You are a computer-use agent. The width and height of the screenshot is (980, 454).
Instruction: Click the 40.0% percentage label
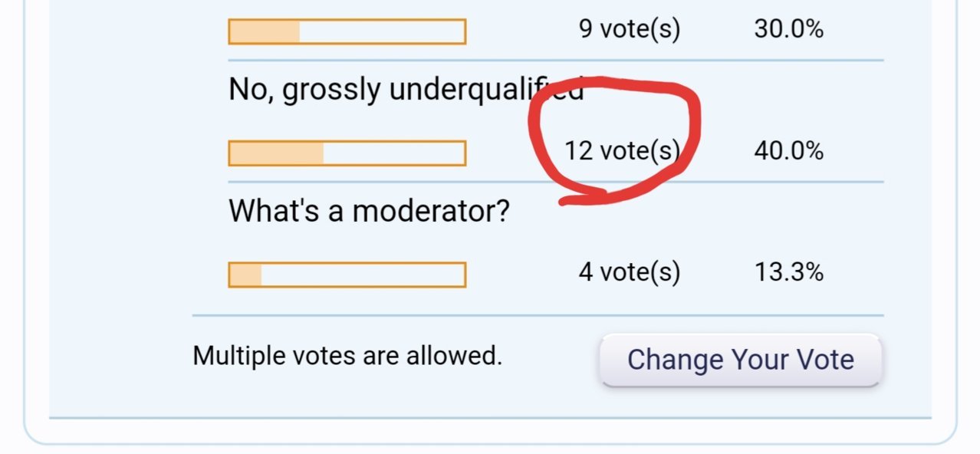[788, 151]
